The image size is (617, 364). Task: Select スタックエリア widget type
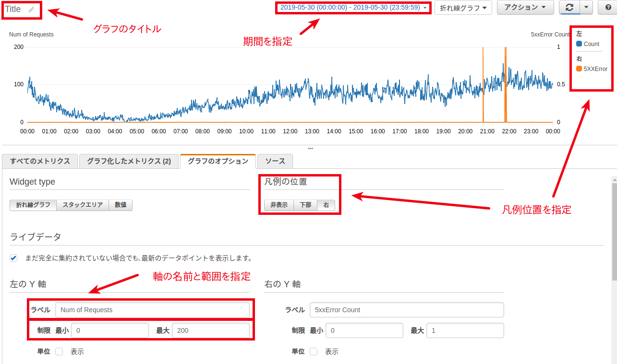(83, 205)
